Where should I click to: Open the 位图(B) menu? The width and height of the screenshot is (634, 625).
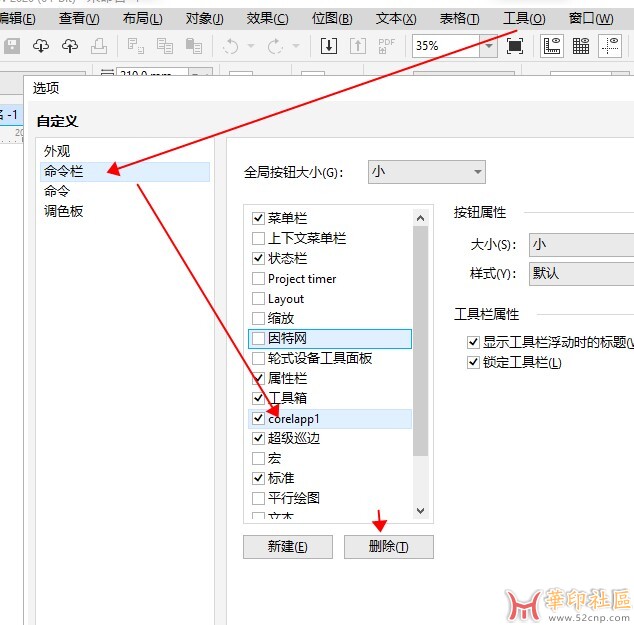click(x=332, y=18)
